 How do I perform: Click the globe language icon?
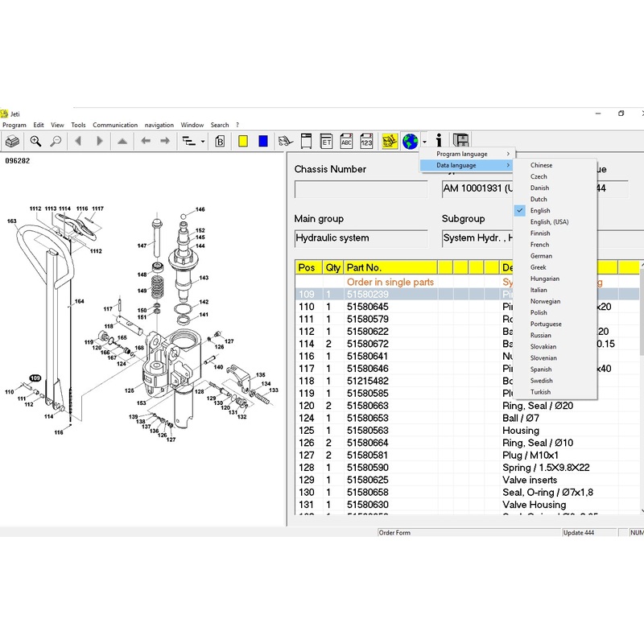[411, 142]
